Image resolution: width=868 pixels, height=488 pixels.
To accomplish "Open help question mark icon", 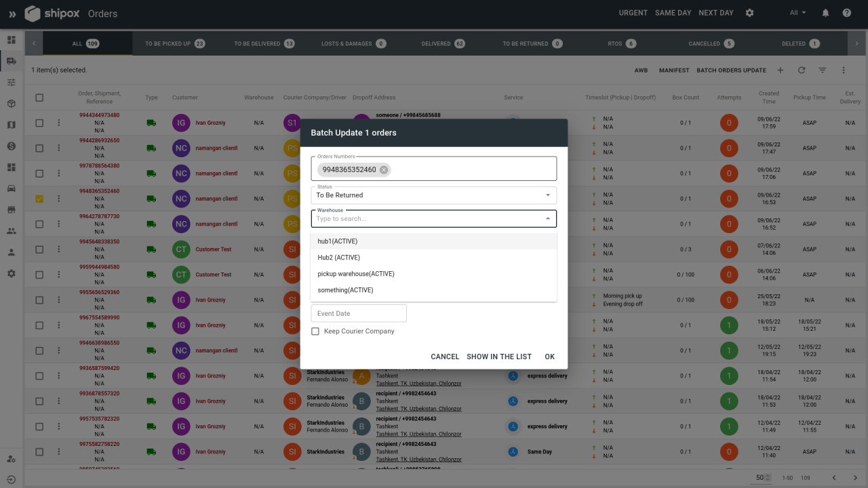I will (x=847, y=13).
